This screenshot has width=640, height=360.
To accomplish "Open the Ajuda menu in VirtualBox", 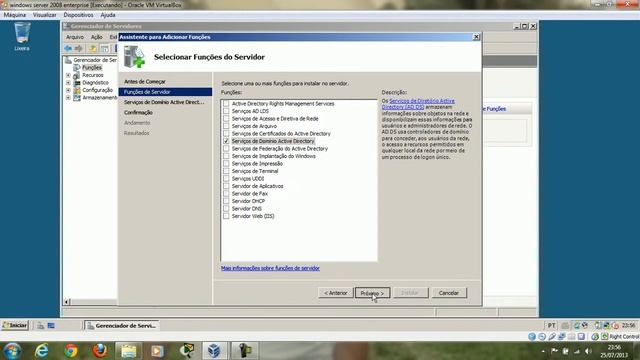I will click(x=108, y=15).
